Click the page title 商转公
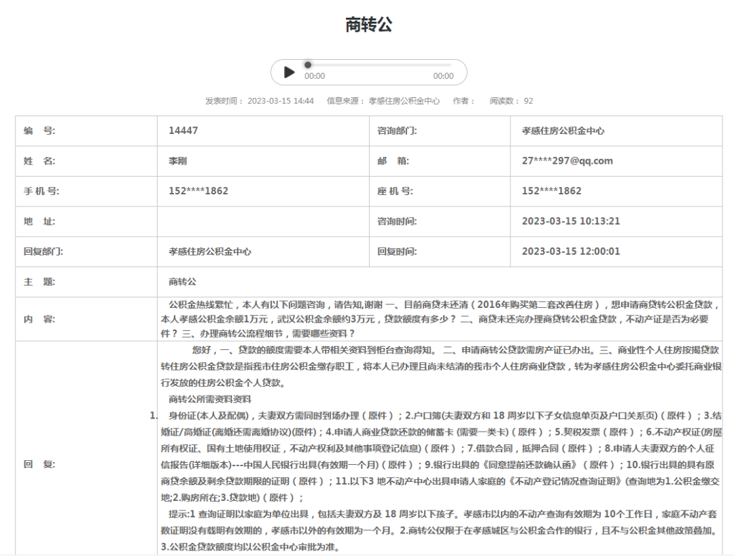The image size is (734, 560). click(x=368, y=25)
